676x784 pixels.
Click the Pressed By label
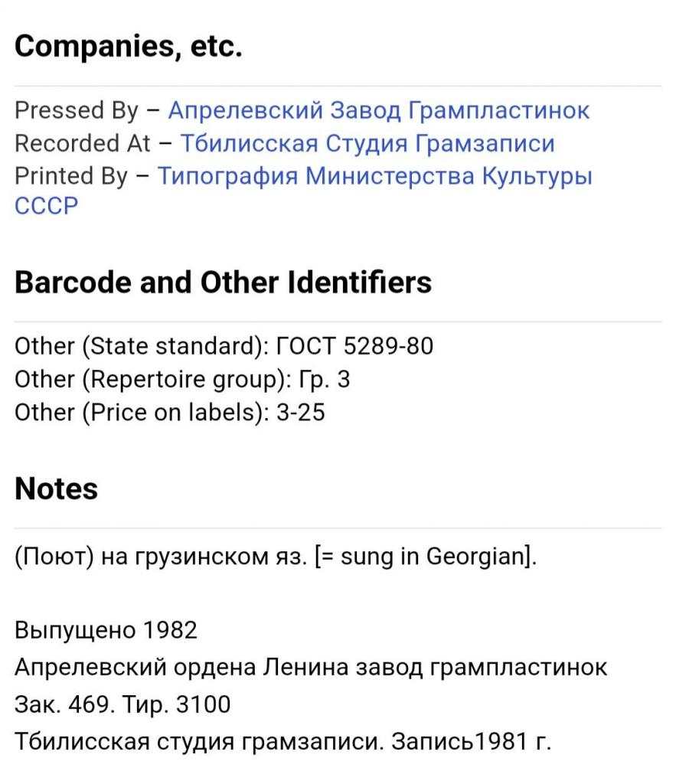pos(77,110)
